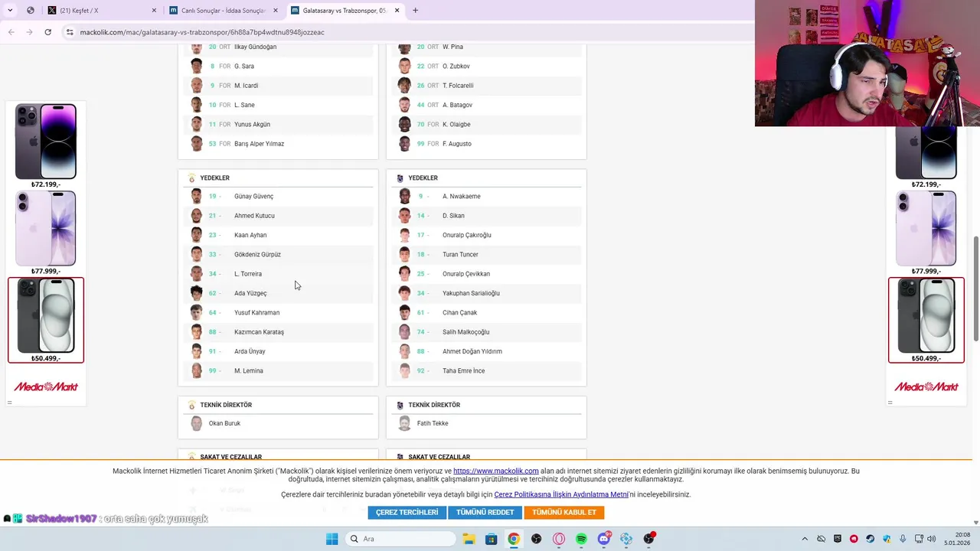Click the page vertical scrollbar thumb

click(x=975, y=289)
